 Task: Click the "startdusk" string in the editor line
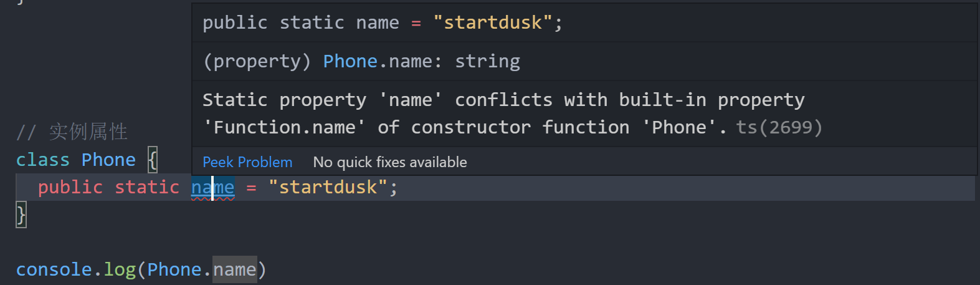(328, 187)
